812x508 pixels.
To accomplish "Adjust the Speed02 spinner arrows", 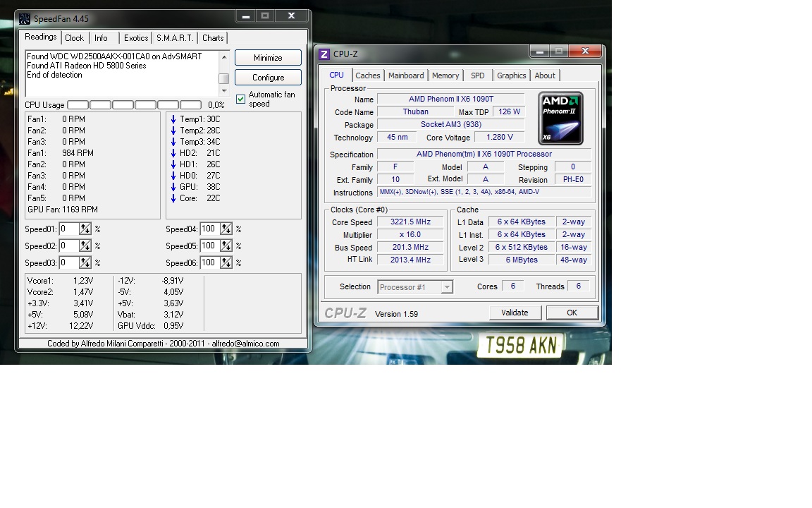I will click(x=85, y=246).
